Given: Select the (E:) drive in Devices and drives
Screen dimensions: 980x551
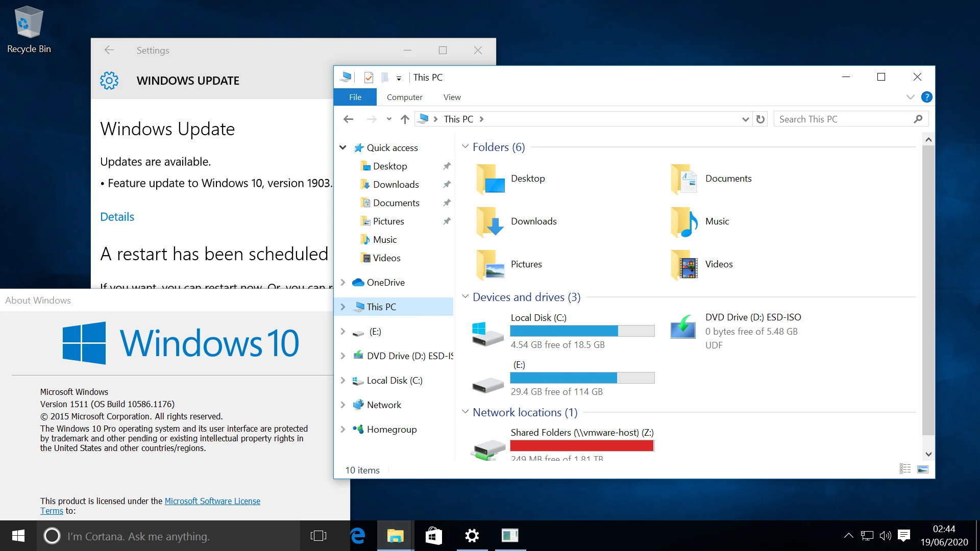Looking at the screenshot, I should (563, 378).
